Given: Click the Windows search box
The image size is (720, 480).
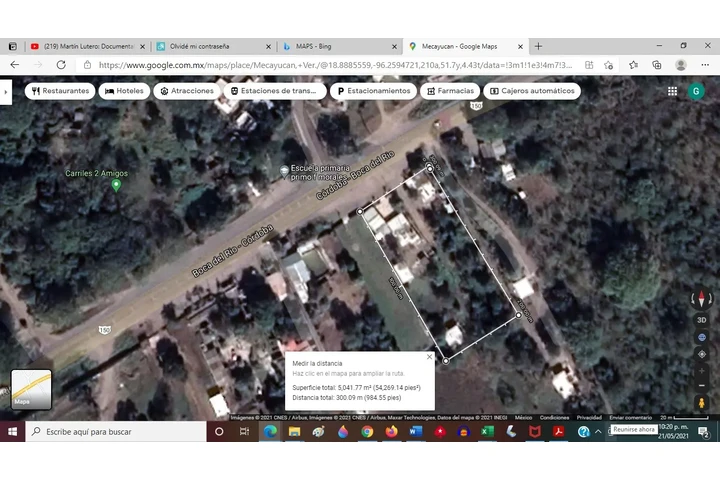Looking at the screenshot, I should click(116, 432).
